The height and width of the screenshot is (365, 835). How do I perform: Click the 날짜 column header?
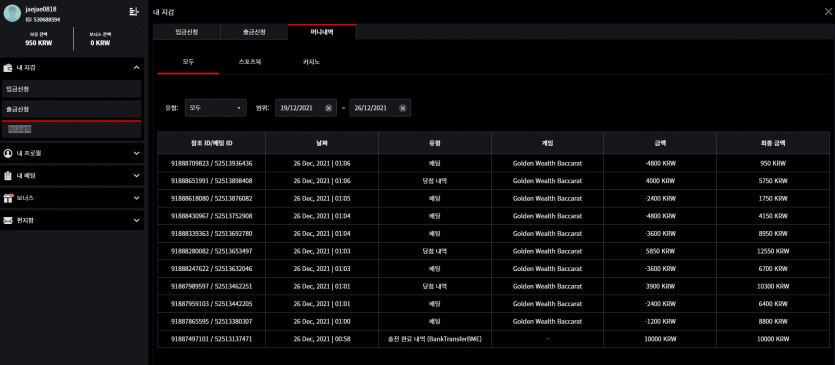pos(322,143)
